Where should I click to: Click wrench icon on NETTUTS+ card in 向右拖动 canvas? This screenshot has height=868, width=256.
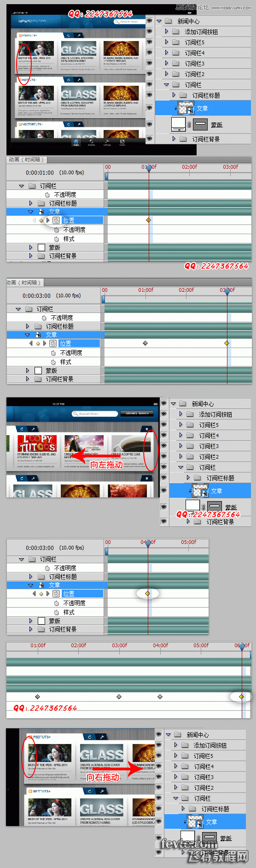pos(102,791)
